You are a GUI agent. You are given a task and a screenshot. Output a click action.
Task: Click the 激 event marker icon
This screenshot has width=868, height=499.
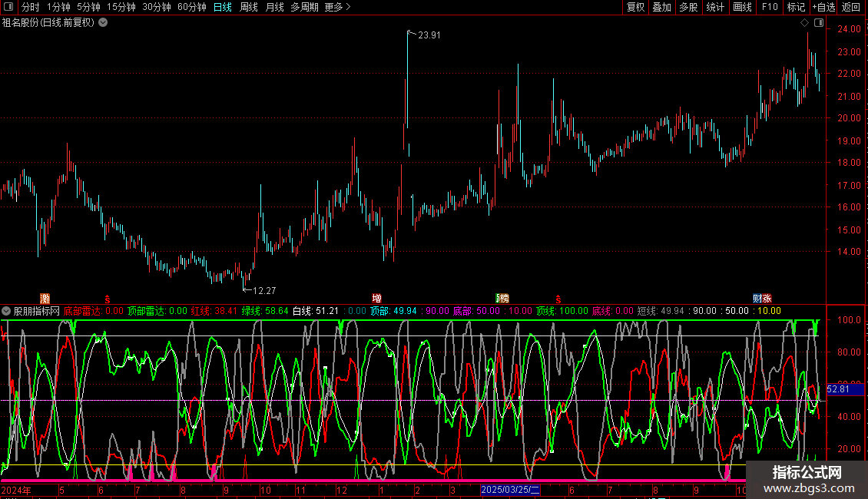45,298
